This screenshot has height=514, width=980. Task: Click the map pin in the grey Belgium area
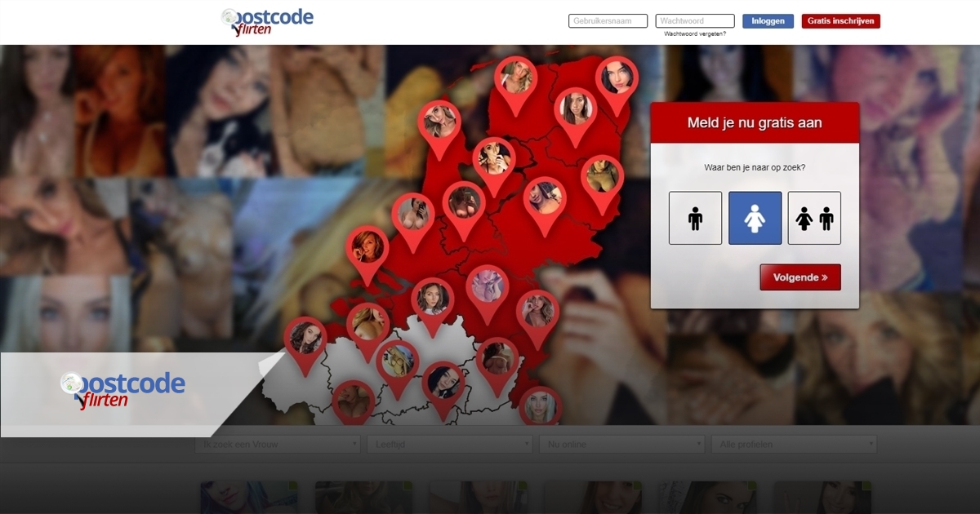[x=397, y=361]
